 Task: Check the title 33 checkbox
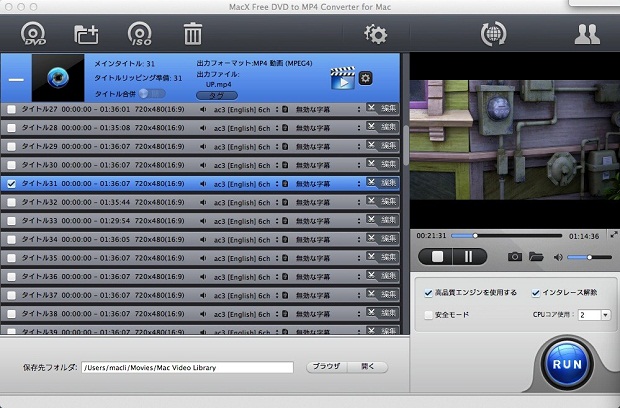tap(11, 221)
